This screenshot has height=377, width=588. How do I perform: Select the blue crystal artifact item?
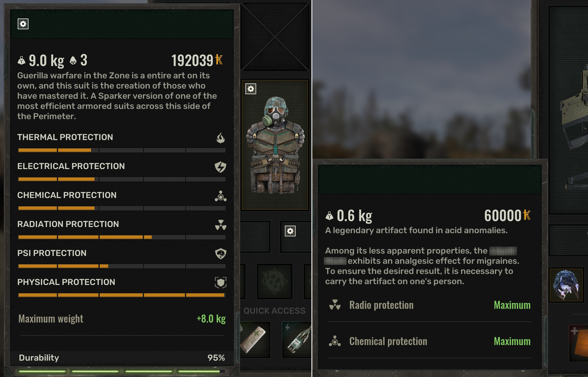click(x=567, y=285)
